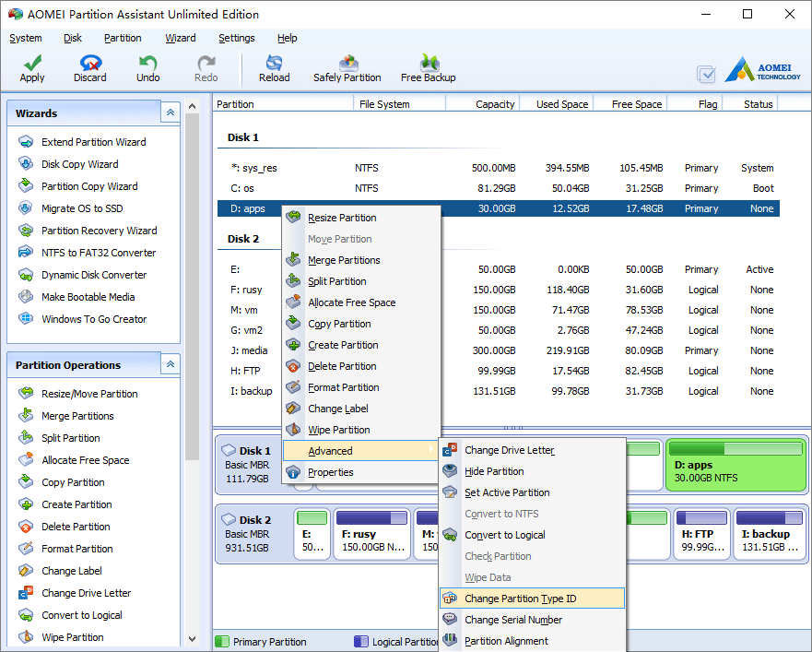Image resolution: width=812 pixels, height=652 pixels.
Task: Click the checklist icon beside AOMEI logo
Action: [x=706, y=74]
